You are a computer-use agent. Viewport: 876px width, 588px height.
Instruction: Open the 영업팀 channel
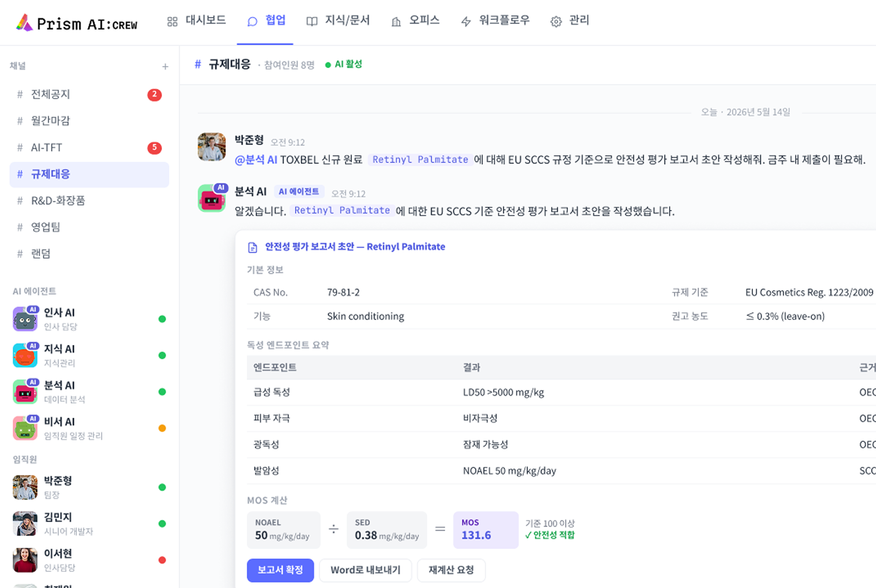(x=90, y=227)
